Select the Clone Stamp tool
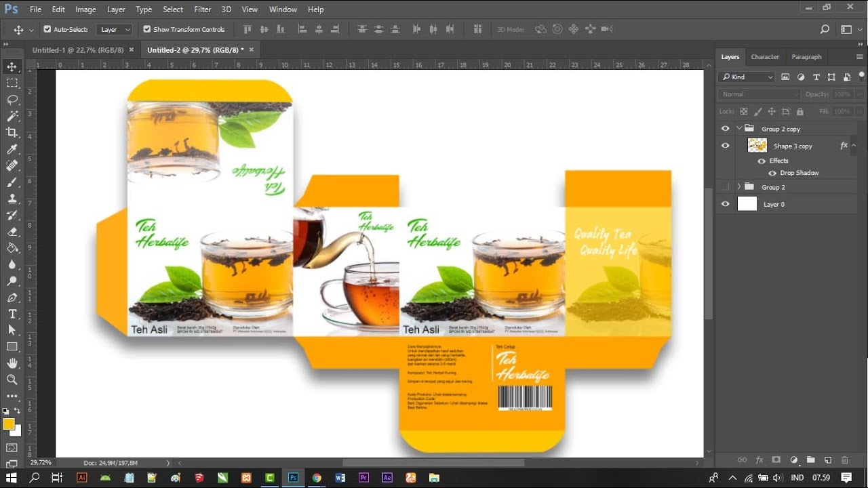 [12, 199]
